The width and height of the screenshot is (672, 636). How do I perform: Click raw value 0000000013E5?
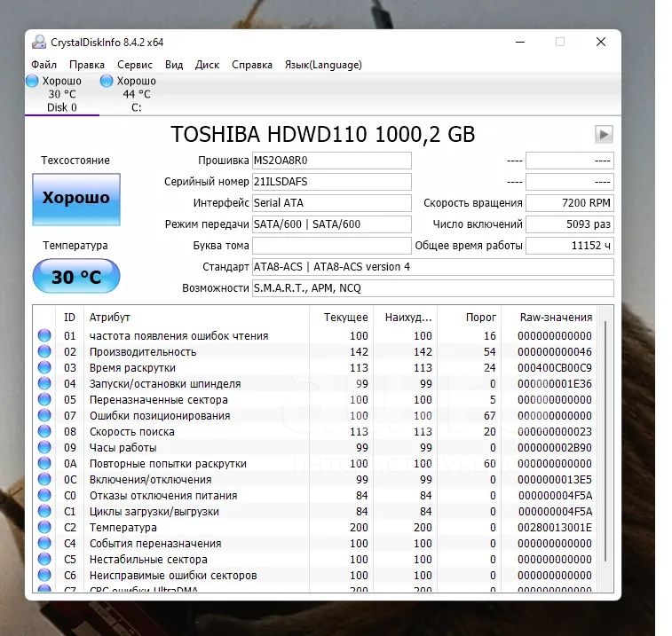555,480
